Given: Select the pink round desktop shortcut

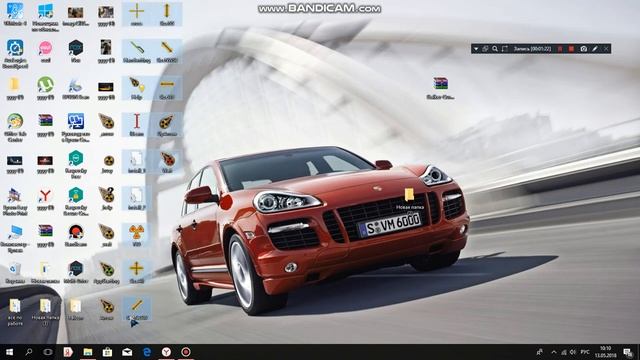Looking at the screenshot, I should point(45,51).
